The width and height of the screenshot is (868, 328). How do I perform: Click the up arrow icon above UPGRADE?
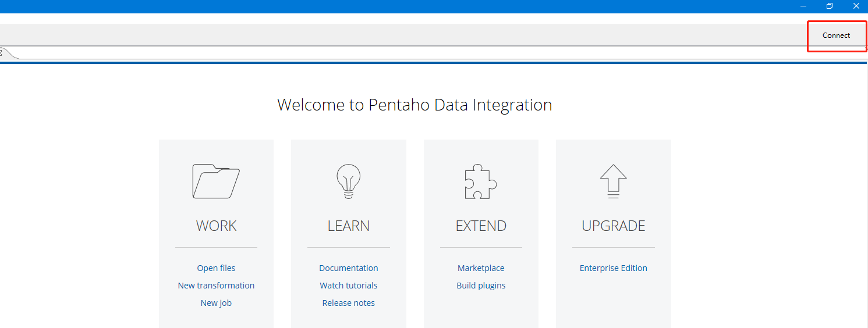click(613, 181)
